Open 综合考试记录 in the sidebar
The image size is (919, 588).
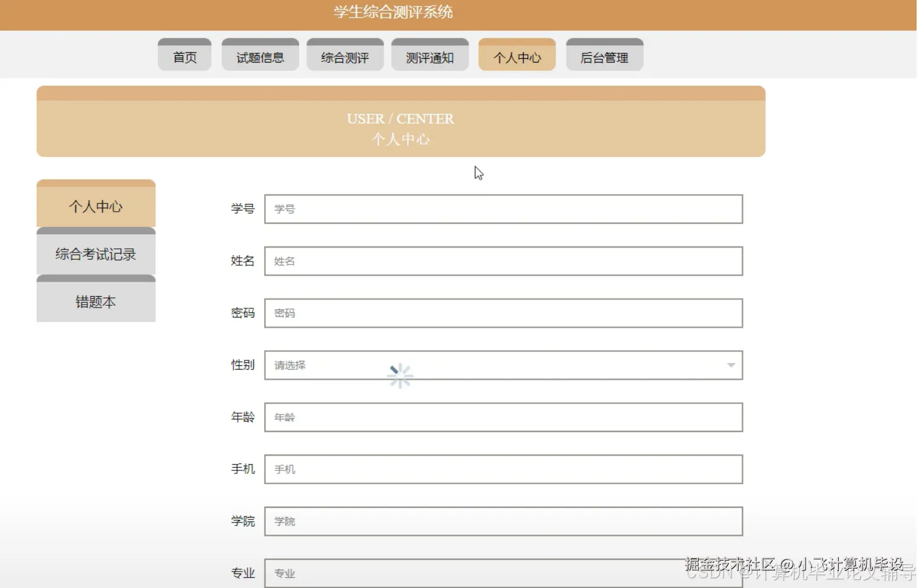[x=96, y=251]
